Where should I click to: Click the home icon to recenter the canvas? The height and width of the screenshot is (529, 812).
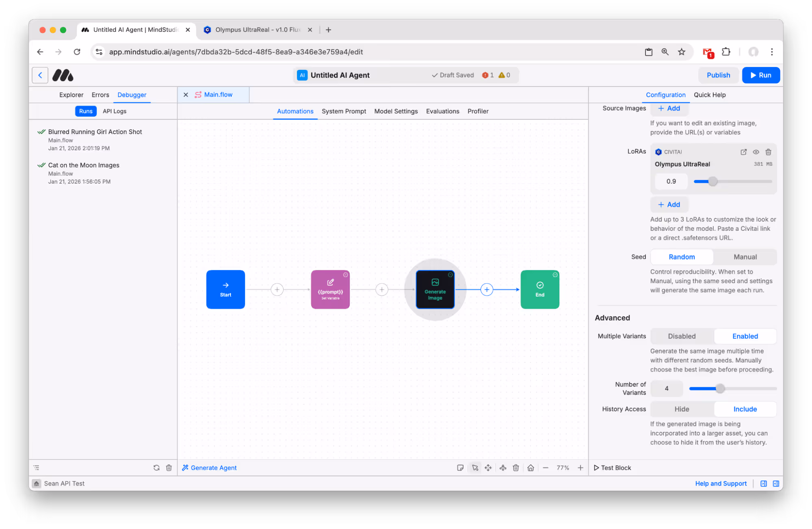pos(531,468)
